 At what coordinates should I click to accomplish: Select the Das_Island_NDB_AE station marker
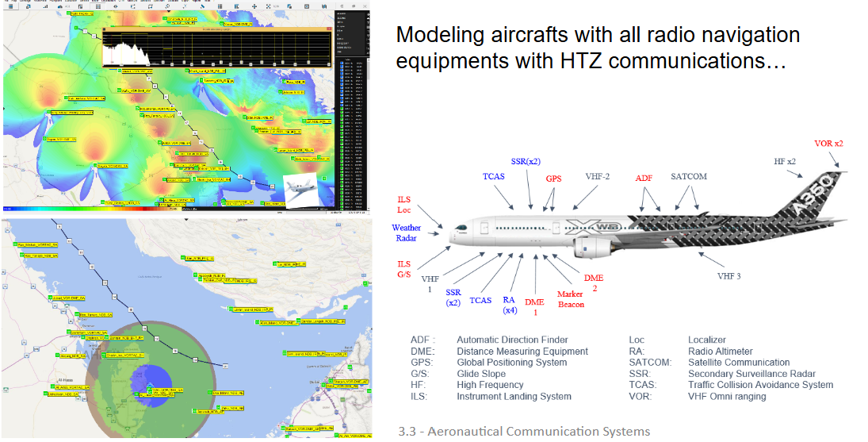click(x=208, y=392)
